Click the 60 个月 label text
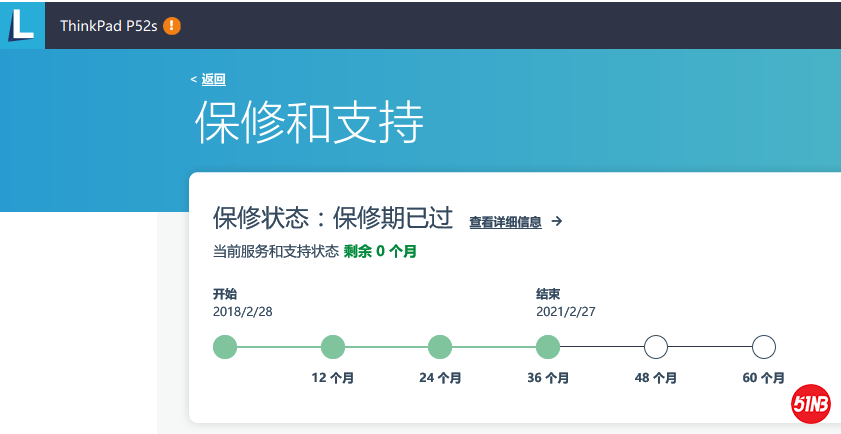841x434 pixels. 763,379
